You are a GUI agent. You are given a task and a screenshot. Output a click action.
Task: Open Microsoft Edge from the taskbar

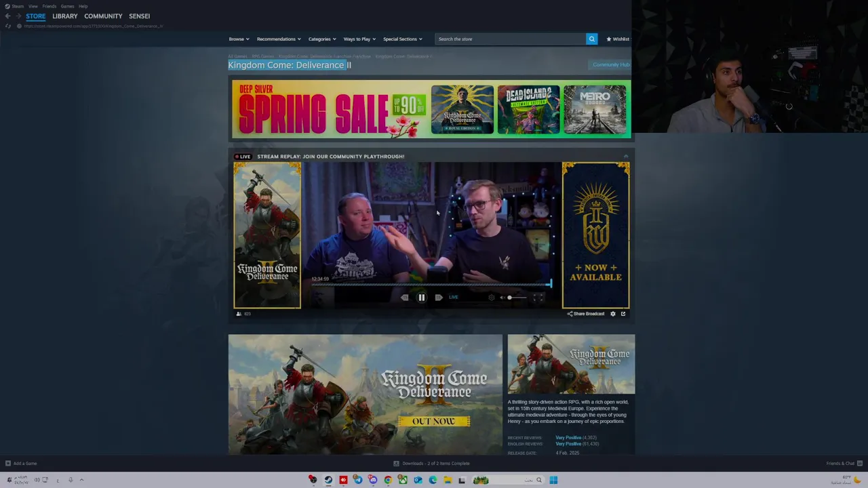[433, 480]
